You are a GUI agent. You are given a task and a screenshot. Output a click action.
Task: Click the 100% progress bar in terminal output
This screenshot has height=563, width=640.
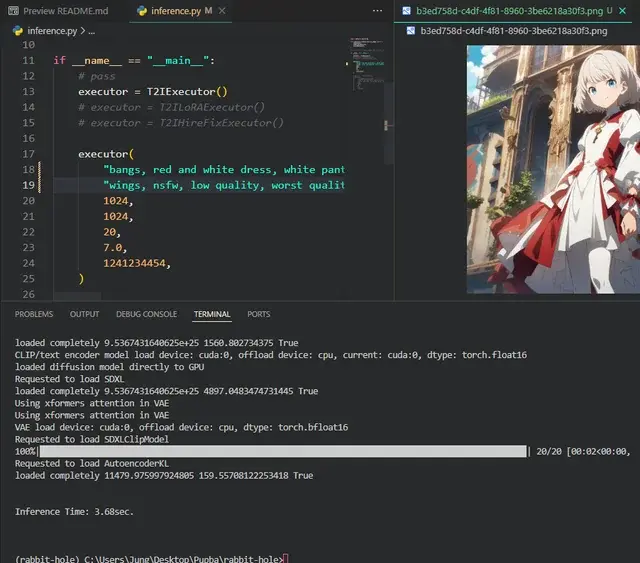click(x=282, y=452)
